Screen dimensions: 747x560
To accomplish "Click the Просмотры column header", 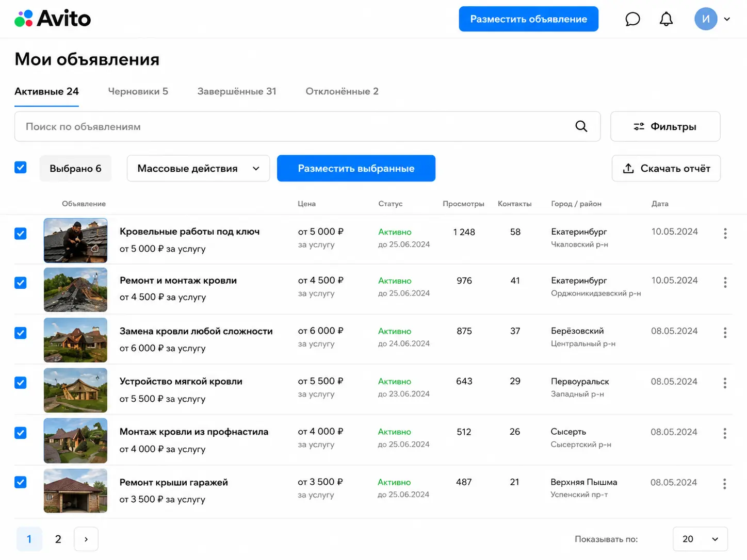I will point(463,204).
